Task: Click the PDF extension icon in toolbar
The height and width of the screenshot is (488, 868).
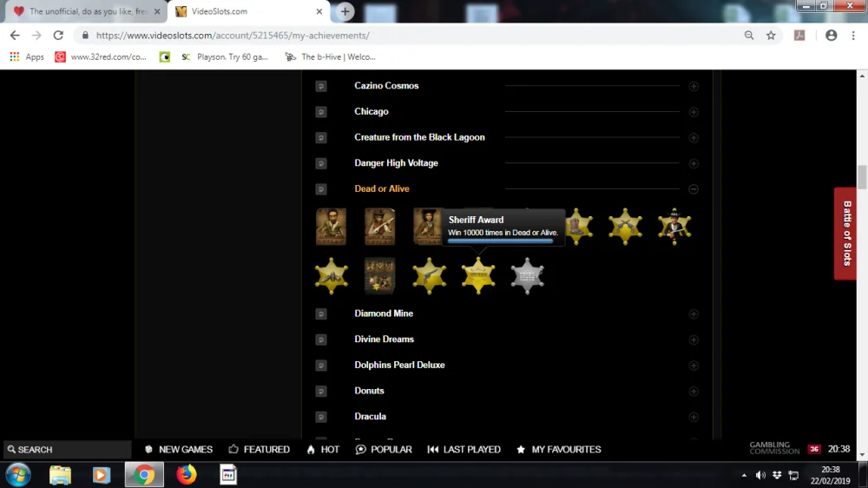Action: pyautogui.click(x=799, y=36)
